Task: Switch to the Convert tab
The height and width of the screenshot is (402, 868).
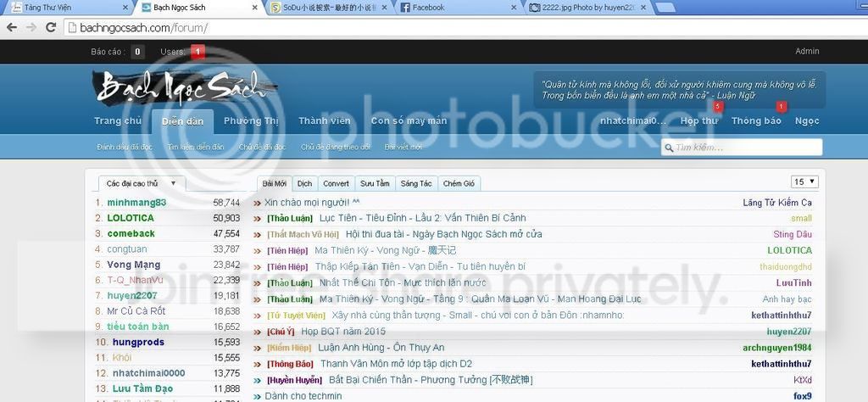Action: pos(336,183)
